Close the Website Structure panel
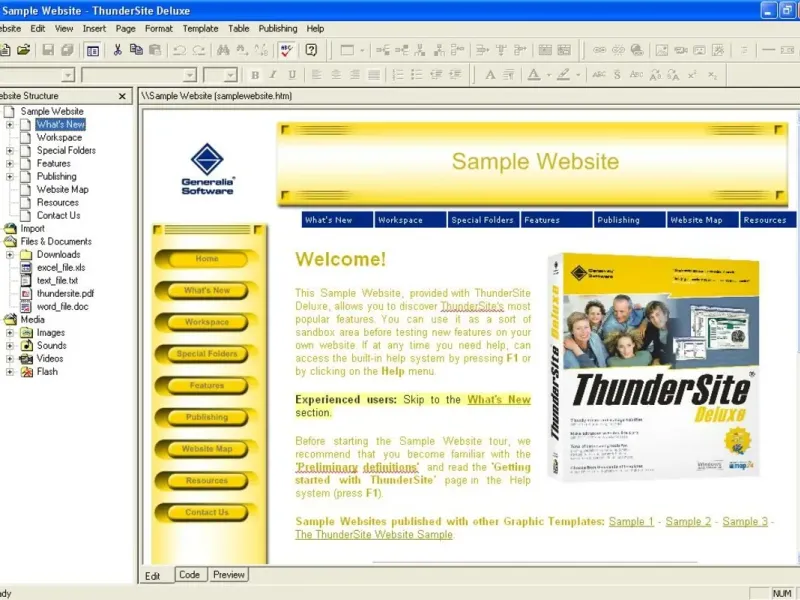Image resolution: width=800 pixels, height=600 pixels. (122, 96)
